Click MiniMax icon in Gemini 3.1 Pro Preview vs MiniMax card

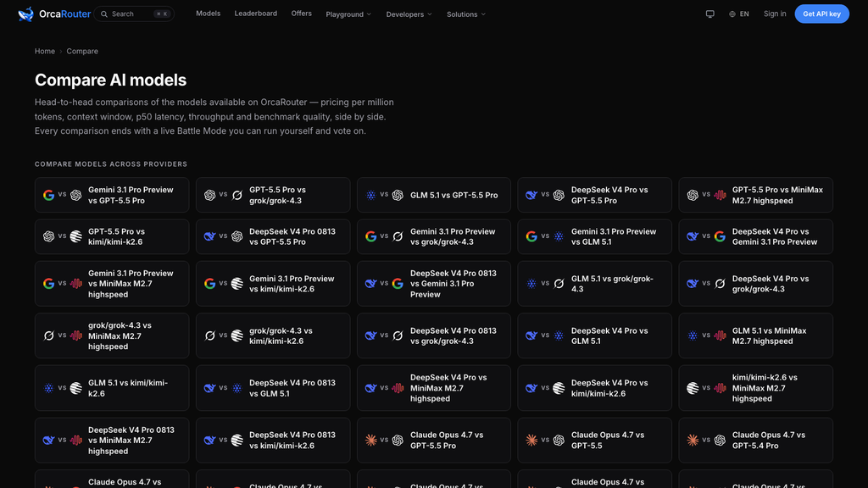pos(75,283)
